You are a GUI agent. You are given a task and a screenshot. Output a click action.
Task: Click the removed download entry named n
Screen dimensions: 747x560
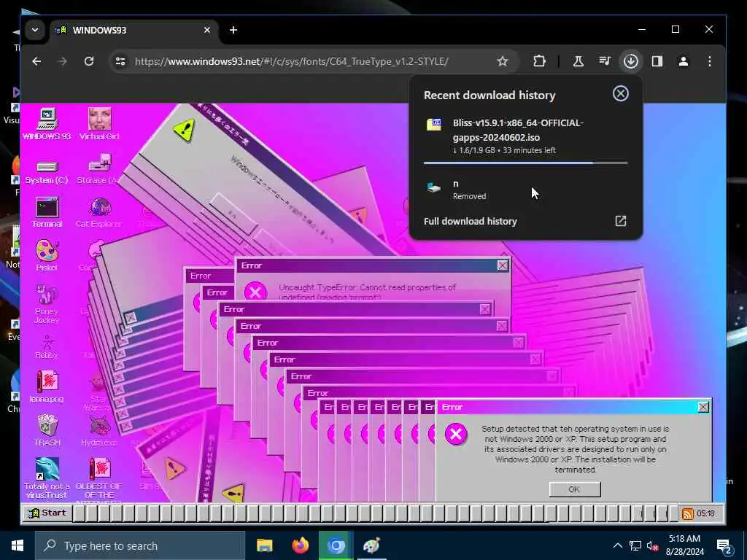click(525, 189)
